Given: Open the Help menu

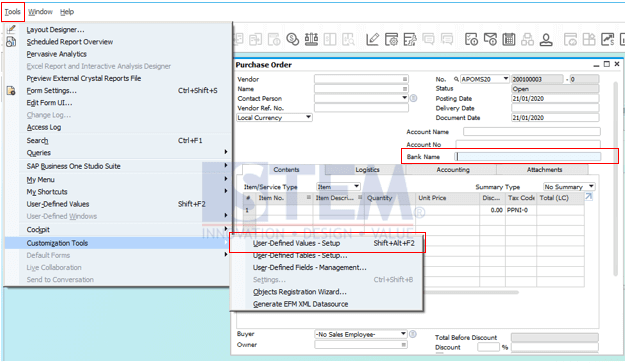Looking at the screenshot, I should point(67,12).
